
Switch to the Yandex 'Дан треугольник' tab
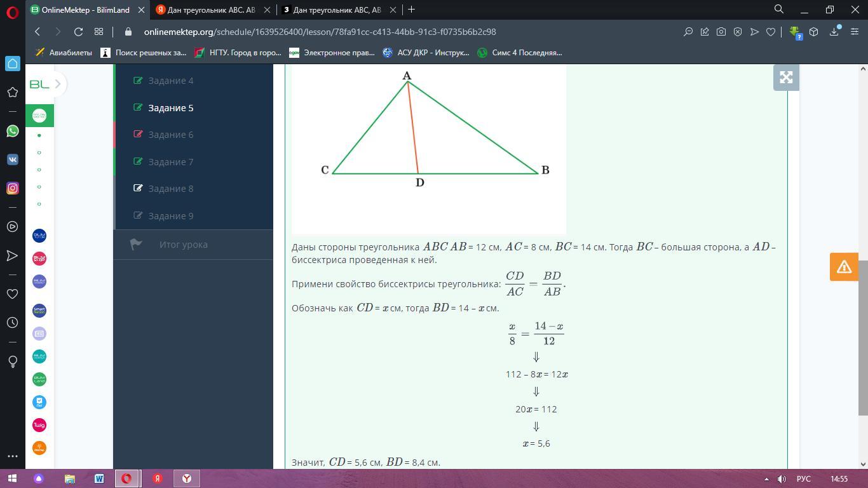coord(210,10)
